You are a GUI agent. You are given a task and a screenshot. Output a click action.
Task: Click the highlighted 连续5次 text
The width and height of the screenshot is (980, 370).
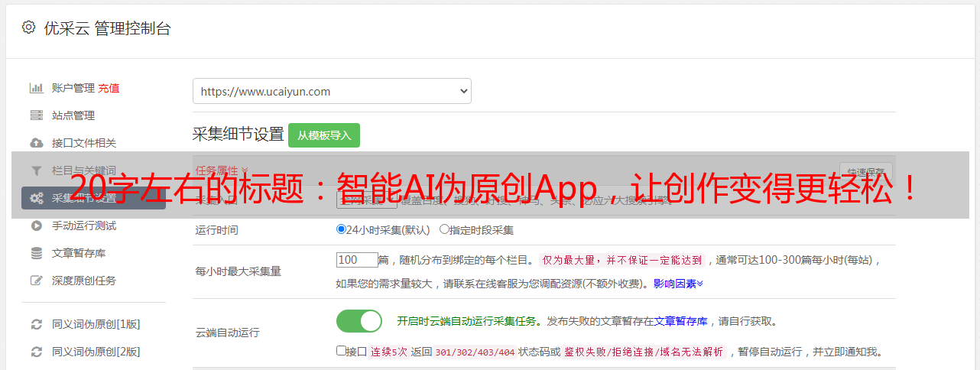tap(388, 352)
